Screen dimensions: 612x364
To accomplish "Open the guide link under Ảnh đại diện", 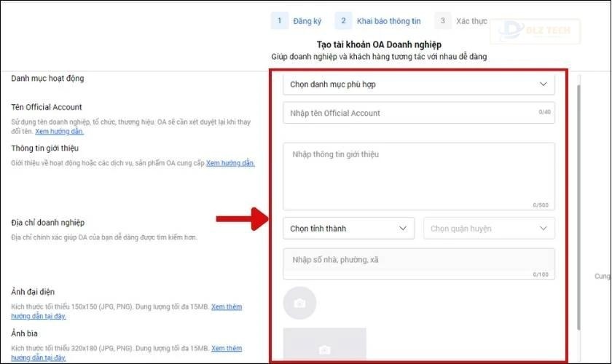I will tap(226, 307).
